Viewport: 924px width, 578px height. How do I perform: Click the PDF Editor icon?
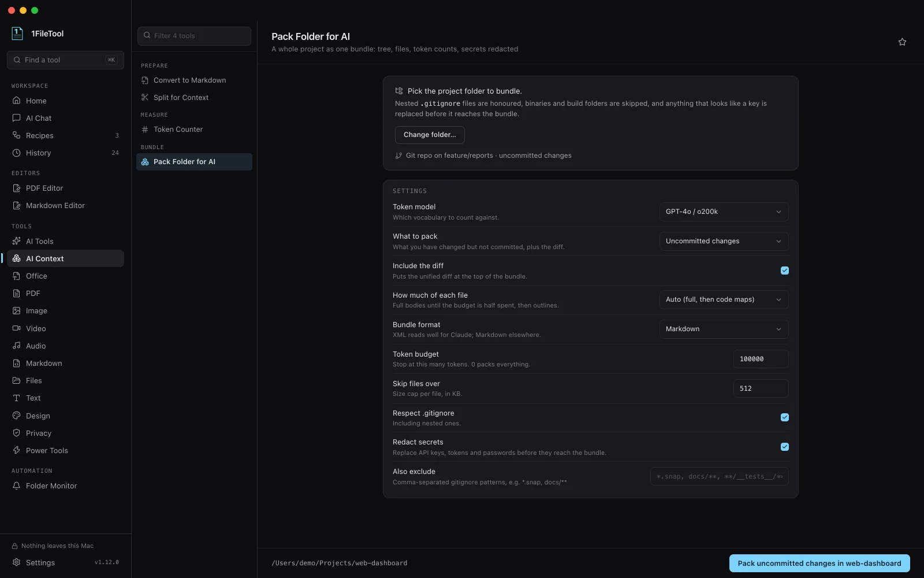click(x=17, y=188)
